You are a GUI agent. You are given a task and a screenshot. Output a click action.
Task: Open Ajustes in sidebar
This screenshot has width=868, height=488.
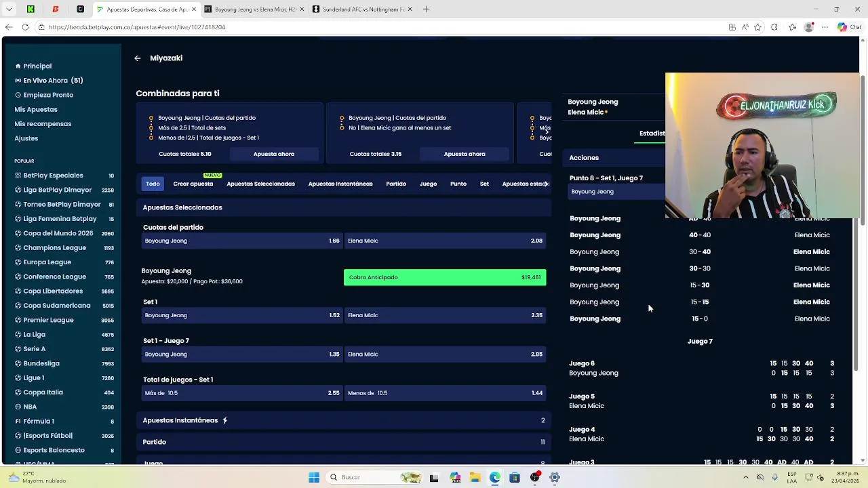click(x=26, y=138)
